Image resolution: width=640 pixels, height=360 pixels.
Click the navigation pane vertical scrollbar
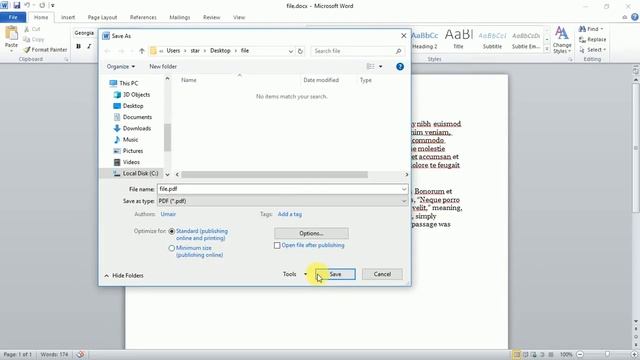click(167, 137)
